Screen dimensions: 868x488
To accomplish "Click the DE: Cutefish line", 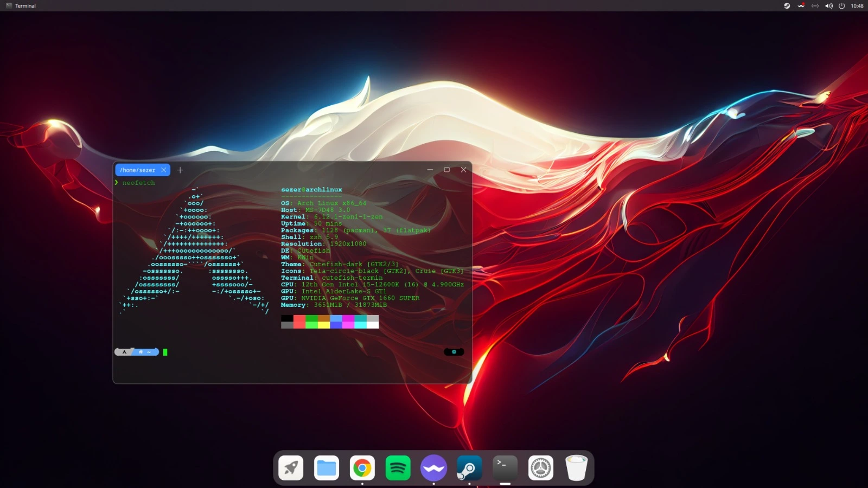I will pyautogui.click(x=305, y=251).
